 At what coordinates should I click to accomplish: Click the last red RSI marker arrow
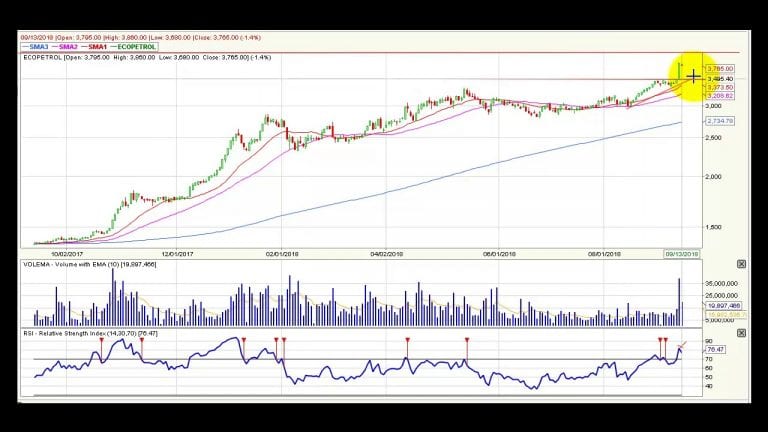[665, 340]
